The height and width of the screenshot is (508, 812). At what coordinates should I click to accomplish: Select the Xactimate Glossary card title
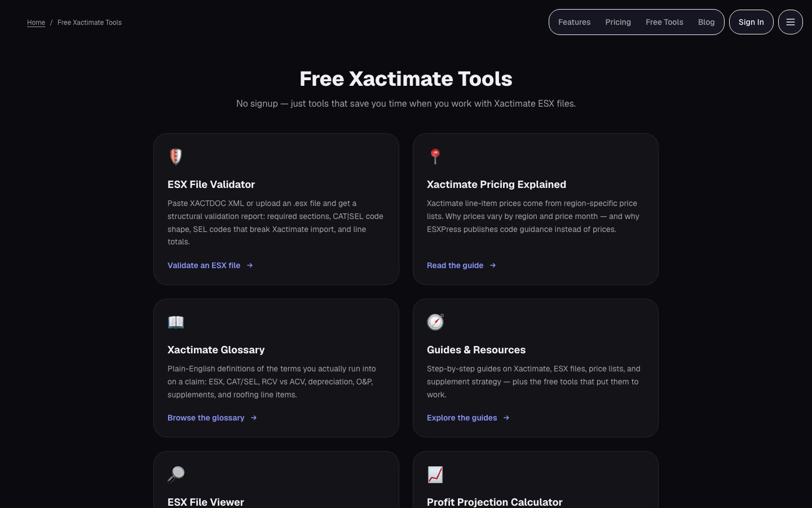coord(216,350)
